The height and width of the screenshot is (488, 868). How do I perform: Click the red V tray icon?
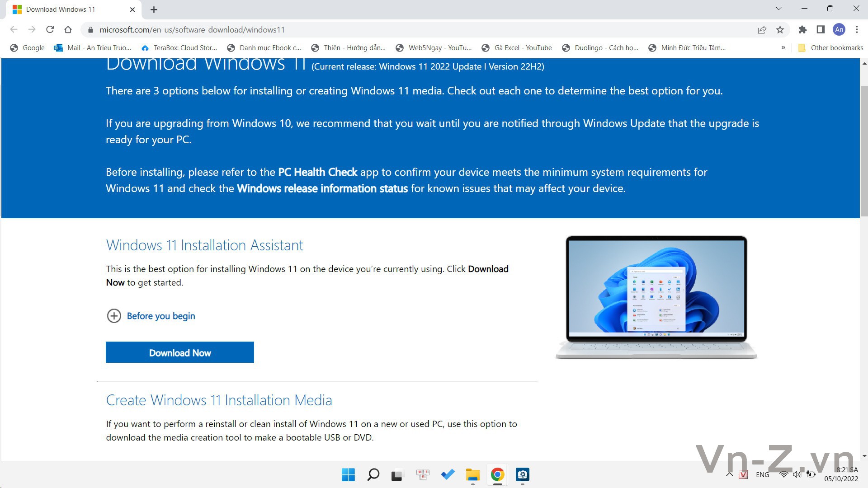coord(744,474)
